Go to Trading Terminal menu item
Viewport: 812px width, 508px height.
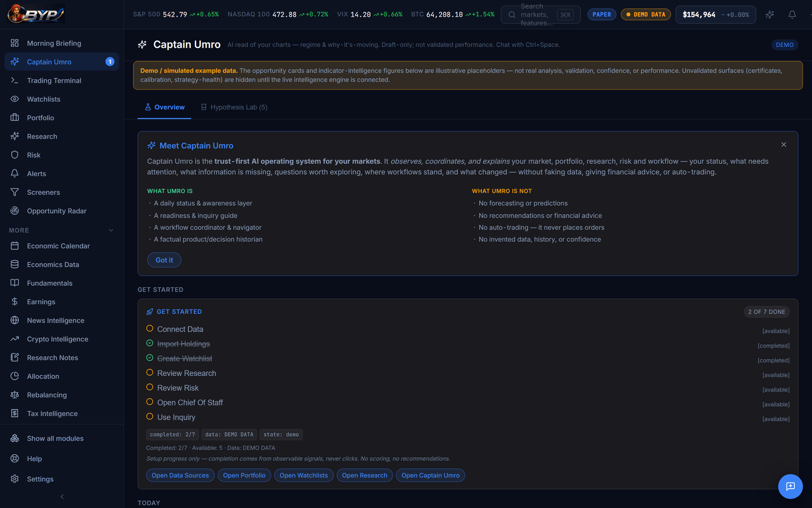pyautogui.click(x=62, y=80)
